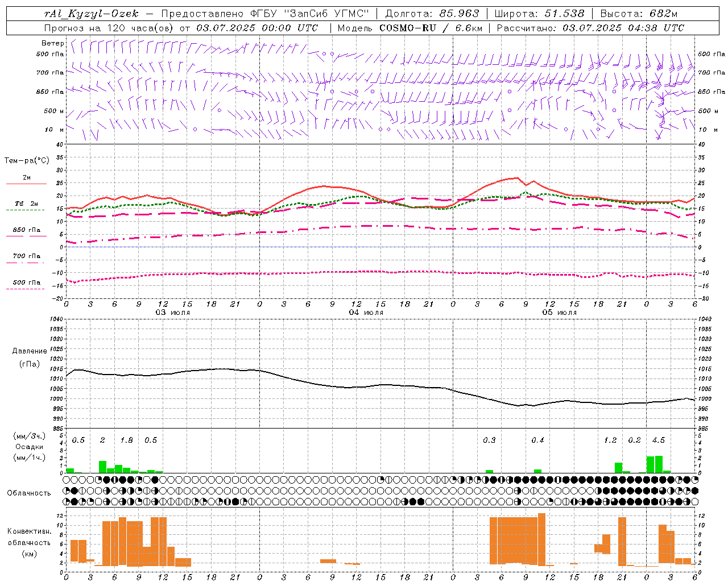Click the 'Долгота: 85.963' value
The width and height of the screenshot is (728, 582).
pos(432,14)
